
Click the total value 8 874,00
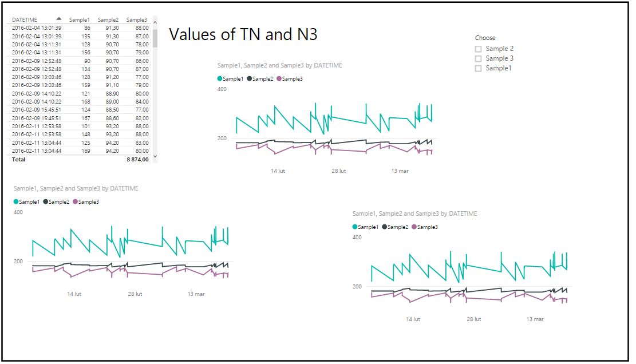point(137,159)
